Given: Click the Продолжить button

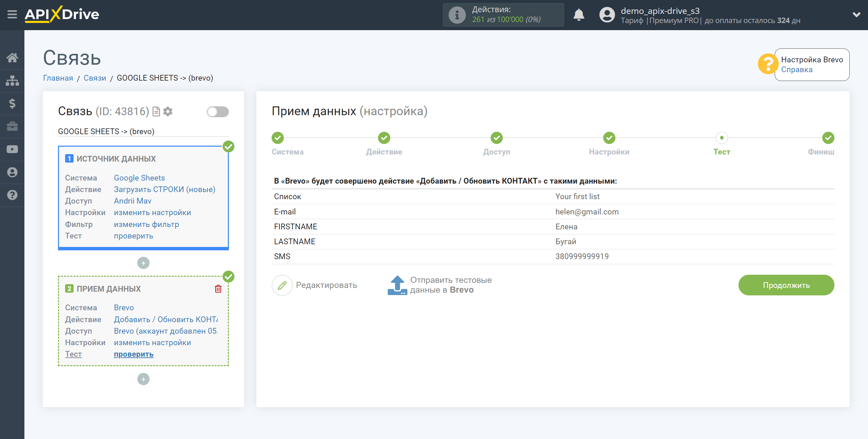Looking at the screenshot, I should [786, 285].
